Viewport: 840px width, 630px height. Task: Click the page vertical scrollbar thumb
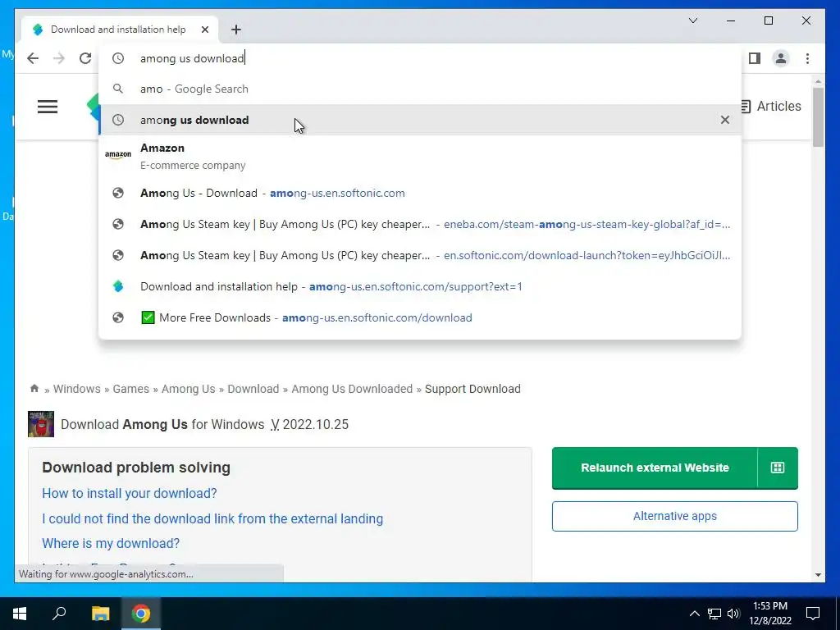(818, 116)
